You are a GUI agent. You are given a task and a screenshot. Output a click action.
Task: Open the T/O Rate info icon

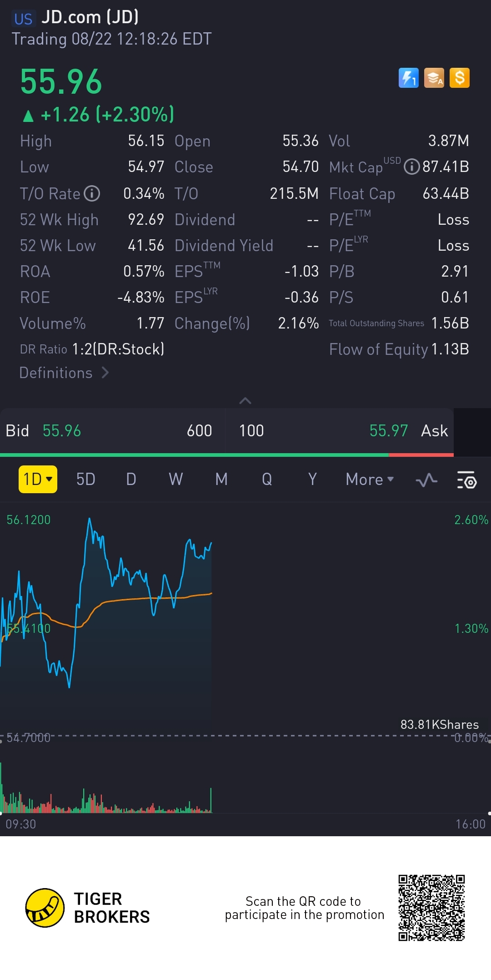pyautogui.click(x=92, y=194)
